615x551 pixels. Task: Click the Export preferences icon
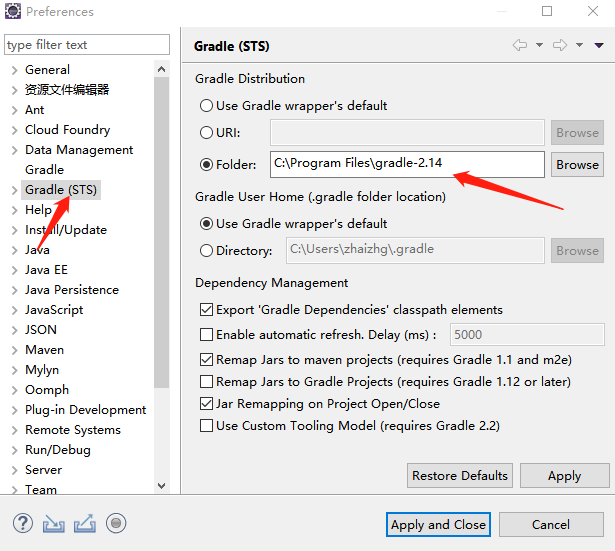click(x=85, y=524)
